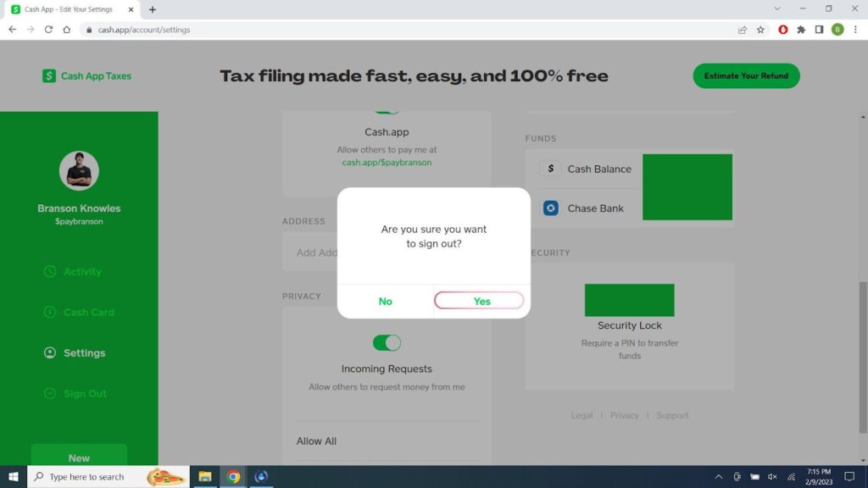Click the Cash App Taxes logo icon
Viewport: 868px width, 488px height.
coord(49,76)
